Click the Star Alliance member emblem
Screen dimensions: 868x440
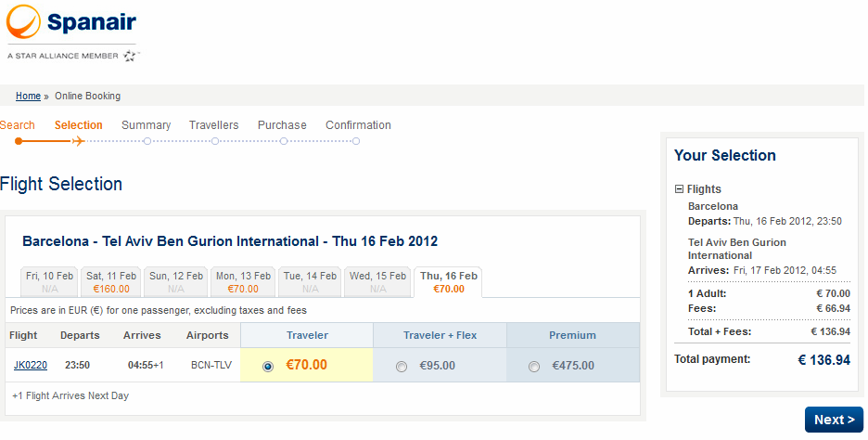131,56
